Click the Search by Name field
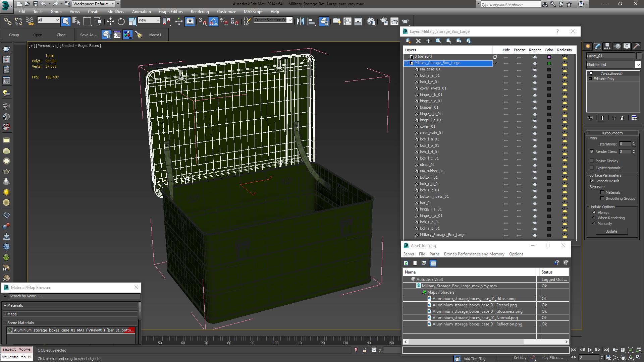Viewport: 644px width, 362px height. pos(74,296)
